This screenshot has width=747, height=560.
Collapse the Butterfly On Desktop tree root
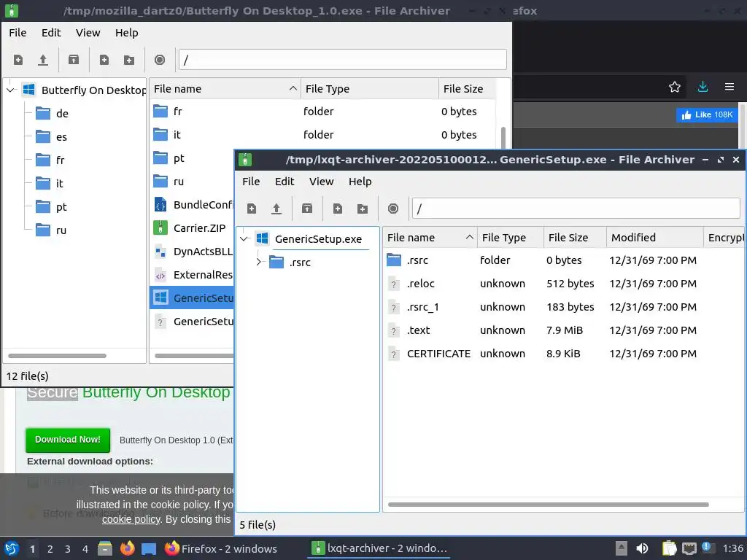10,90
